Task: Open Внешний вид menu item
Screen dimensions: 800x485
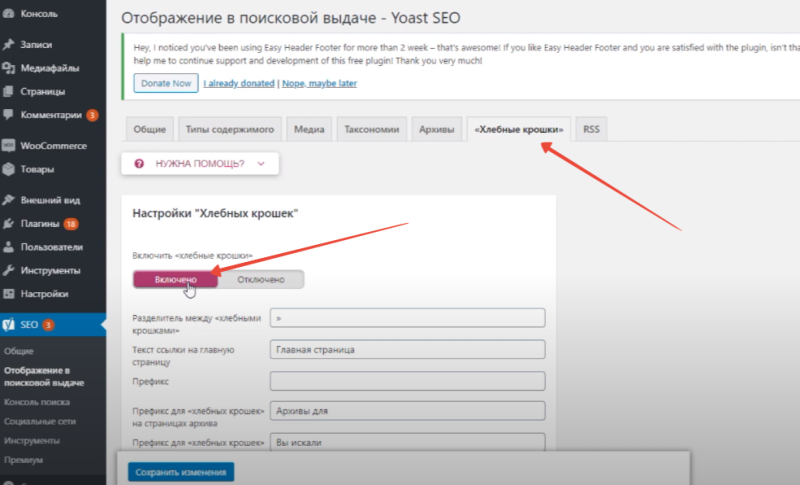Action: point(53,200)
